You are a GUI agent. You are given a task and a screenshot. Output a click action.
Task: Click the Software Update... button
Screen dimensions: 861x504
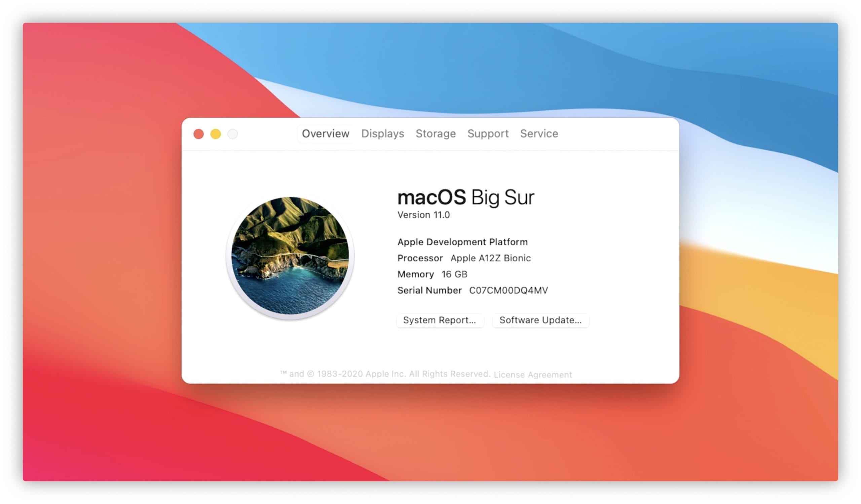540,320
